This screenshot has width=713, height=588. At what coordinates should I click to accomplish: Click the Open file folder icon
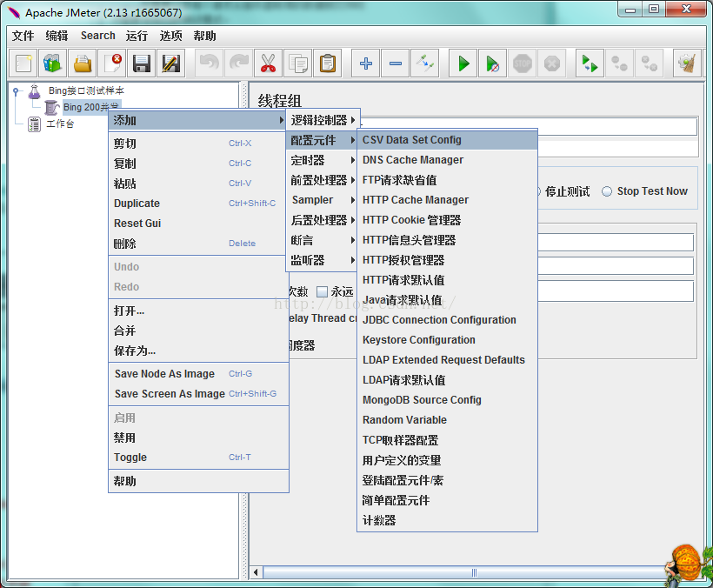click(x=83, y=63)
